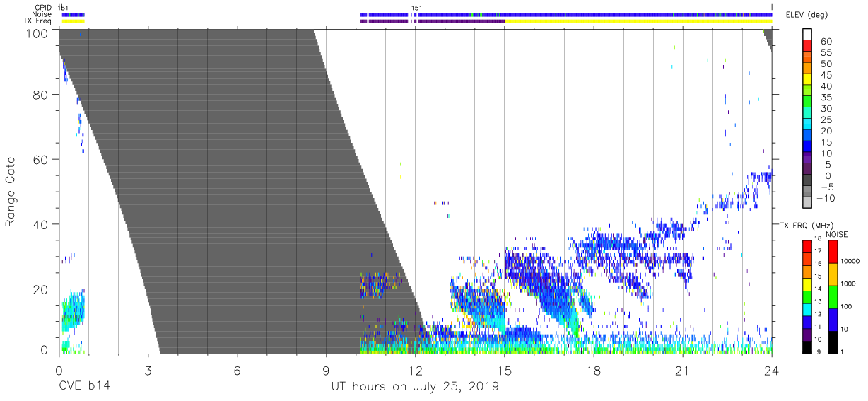Click the y-axis range gate label "100"
This screenshot has width=868, height=401.
(37, 34)
